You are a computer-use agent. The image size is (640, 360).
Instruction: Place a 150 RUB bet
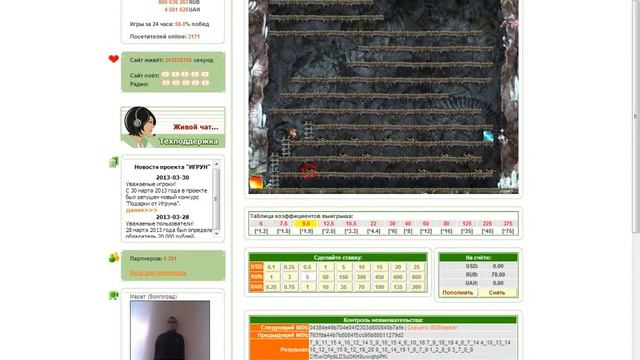point(344,277)
